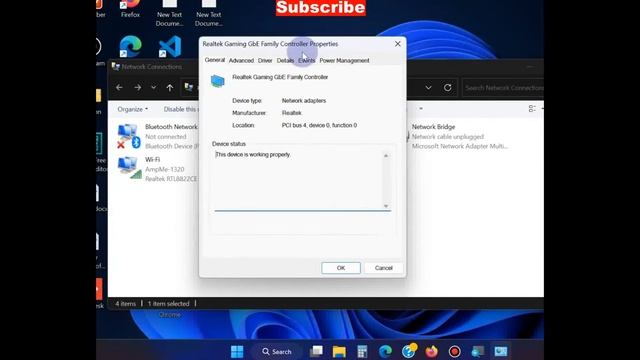The width and height of the screenshot is (640, 360).
Task: Open Edge from the taskbar
Action: (385, 351)
